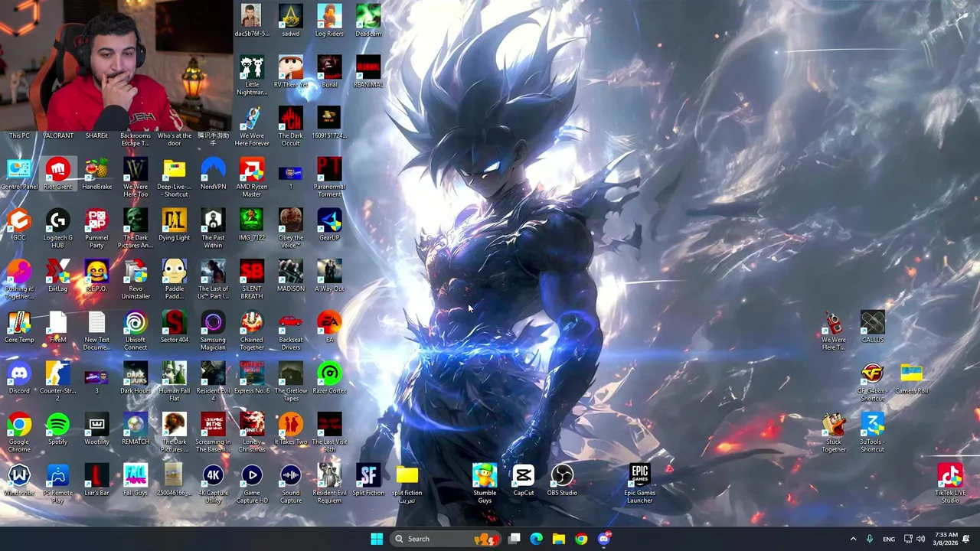The width and height of the screenshot is (980, 551).
Task: Launch Sector 404 game icon
Action: pos(175,328)
